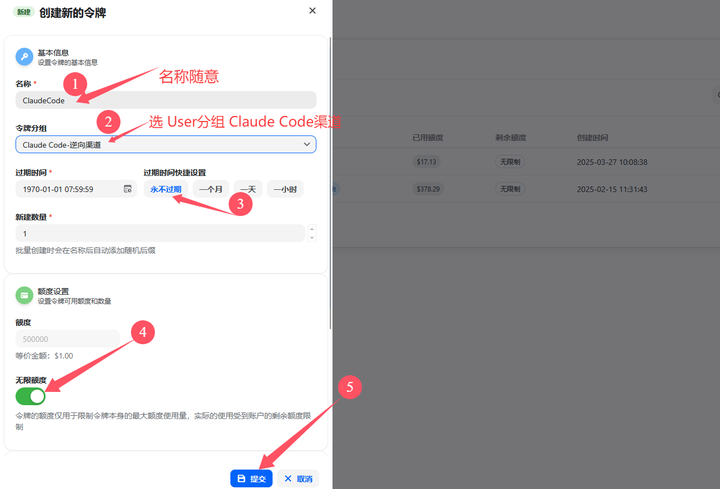This screenshot has width=720, height=489.
Task: Open the 令牌分组 dropdown
Action: 166,144
